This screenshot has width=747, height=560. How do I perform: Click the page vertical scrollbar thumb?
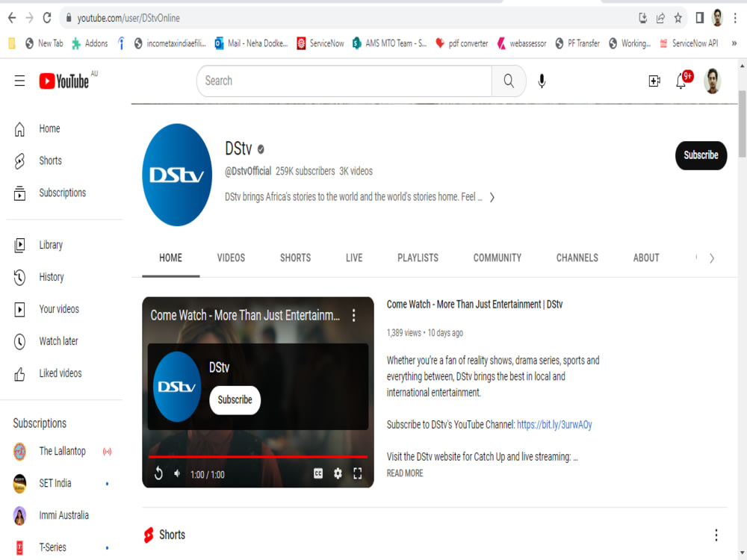pos(743,124)
